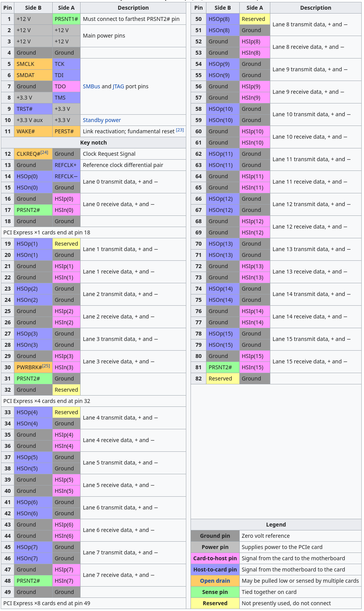The height and width of the screenshot is (611, 364).
Task: Click the Legend heading
Action: 276,525
